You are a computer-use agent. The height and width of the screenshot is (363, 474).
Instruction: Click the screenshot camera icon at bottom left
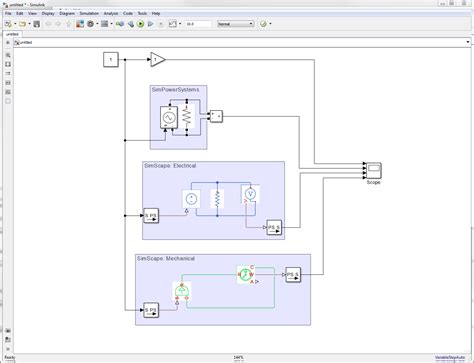point(8,331)
